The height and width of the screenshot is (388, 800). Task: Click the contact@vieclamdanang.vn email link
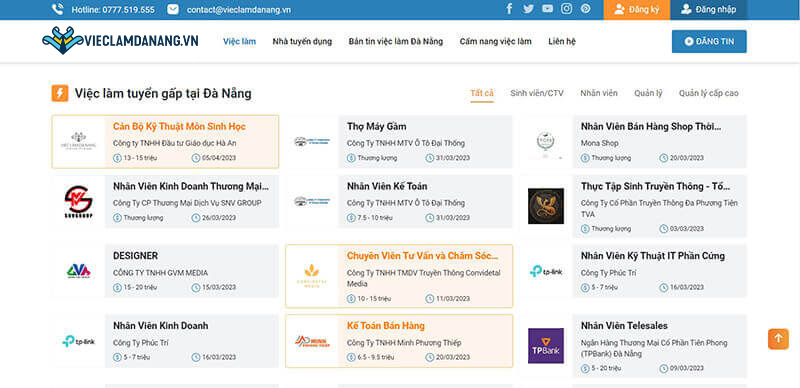[x=239, y=10]
